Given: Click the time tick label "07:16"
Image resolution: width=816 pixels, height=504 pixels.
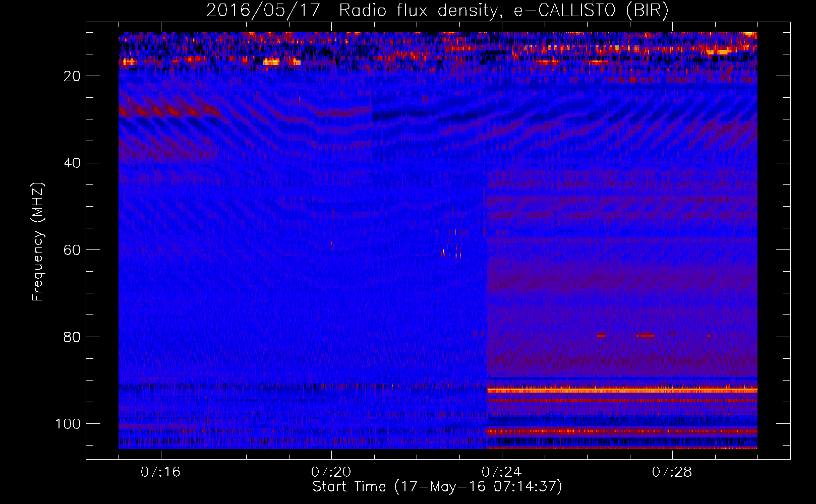Looking at the screenshot, I should point(161,472).
